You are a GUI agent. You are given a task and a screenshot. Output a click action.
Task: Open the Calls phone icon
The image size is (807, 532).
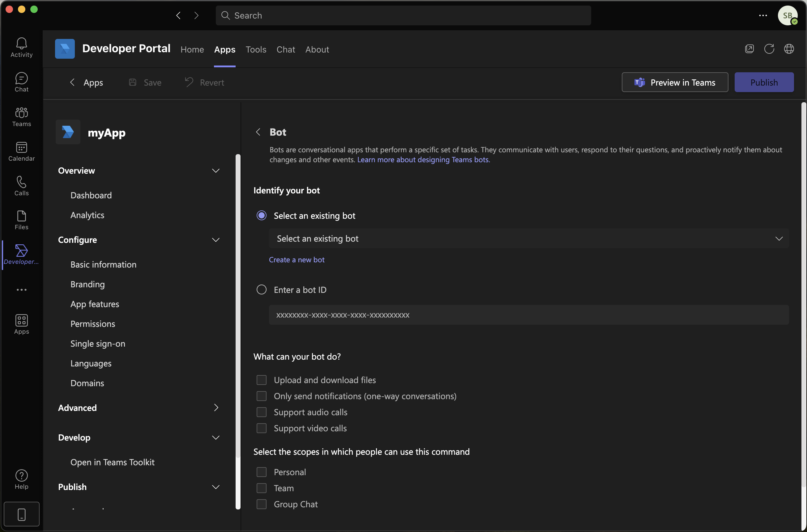tap(21, 186)
